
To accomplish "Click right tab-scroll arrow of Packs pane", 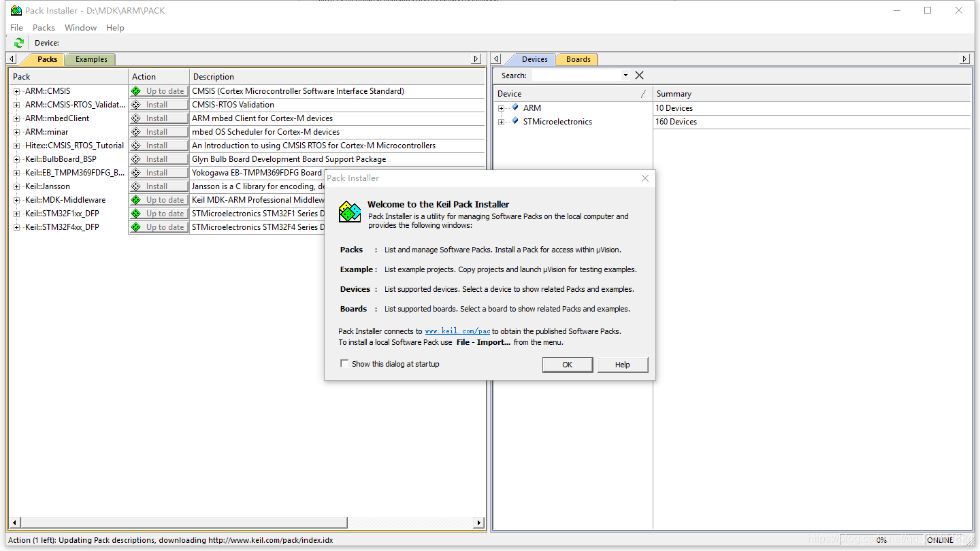I will pyautogui.click(x=477, y=59).
